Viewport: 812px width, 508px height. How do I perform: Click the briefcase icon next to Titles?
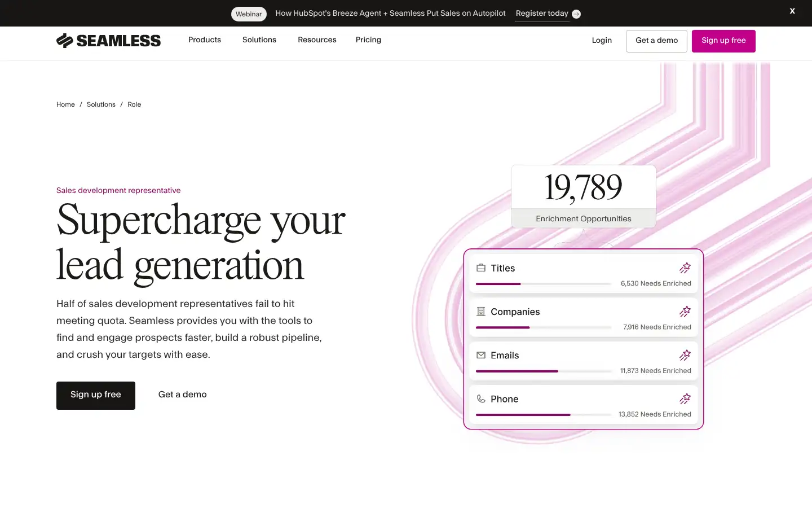[x=481, y=268]
